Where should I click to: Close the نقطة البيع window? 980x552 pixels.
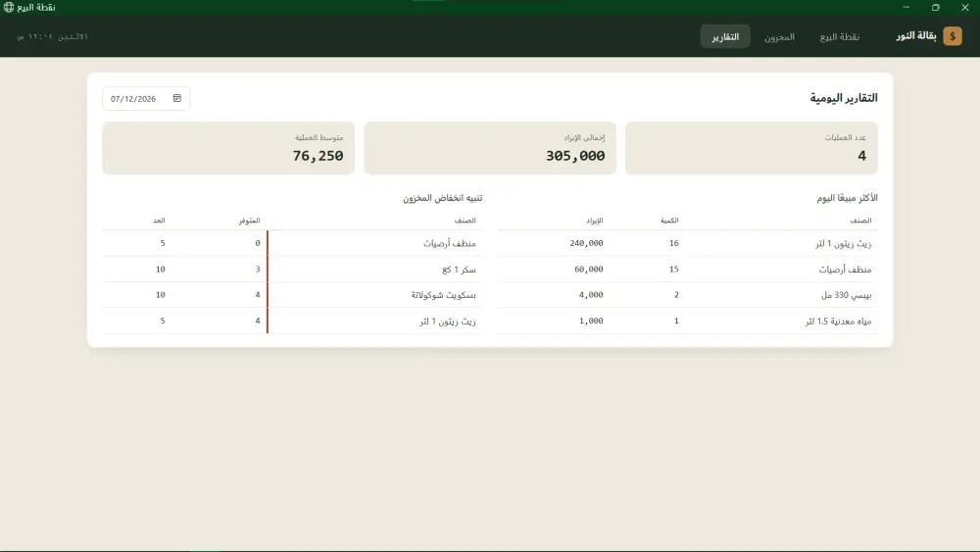tap(965, 7)
